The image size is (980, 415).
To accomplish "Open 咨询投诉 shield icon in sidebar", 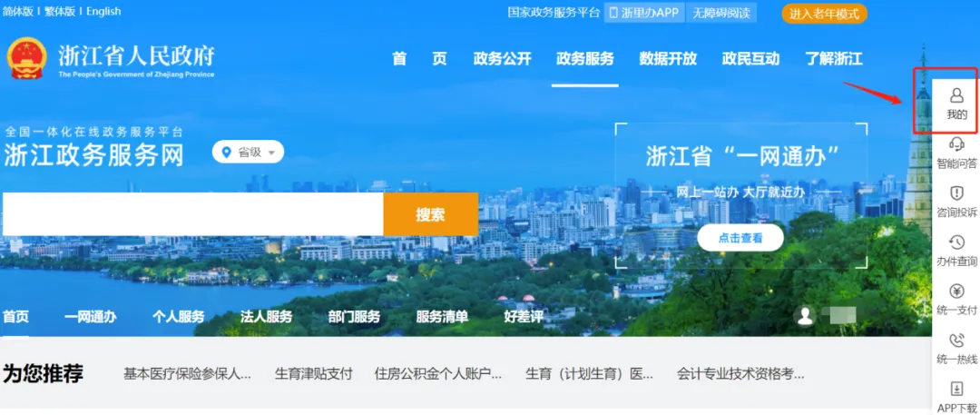I will [x=956, y=193].
